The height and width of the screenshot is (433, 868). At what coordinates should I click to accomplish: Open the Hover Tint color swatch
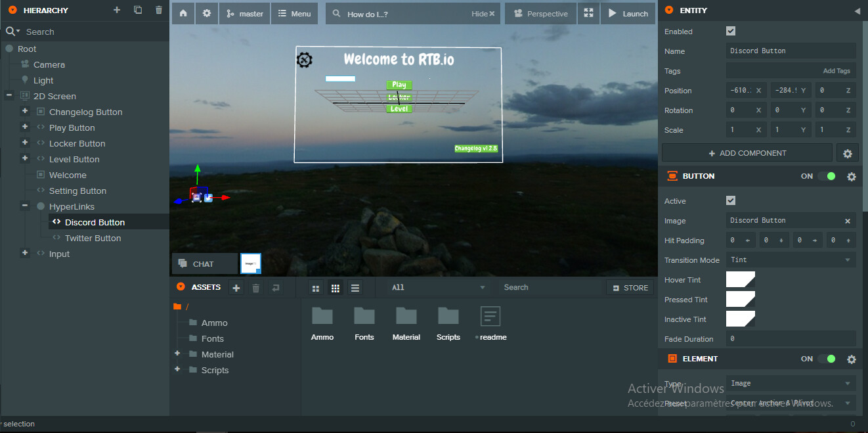coord(740,280)
